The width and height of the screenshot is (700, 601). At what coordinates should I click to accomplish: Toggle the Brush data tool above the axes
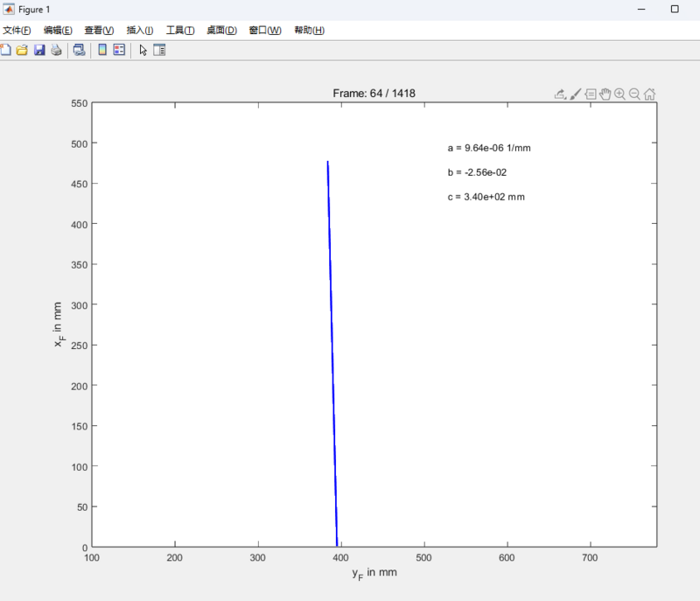point(576,94)
